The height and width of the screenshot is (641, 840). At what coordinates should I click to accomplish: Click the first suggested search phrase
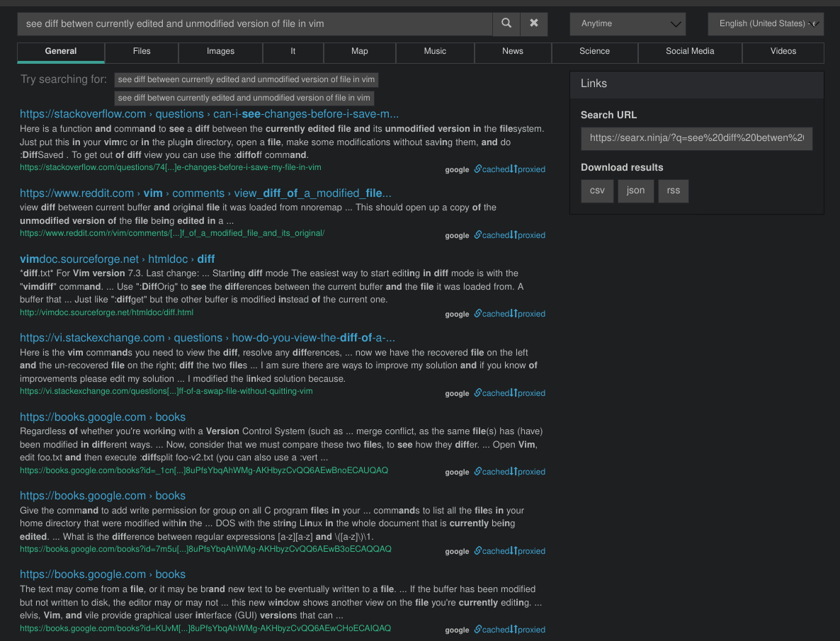click(246, 79)
